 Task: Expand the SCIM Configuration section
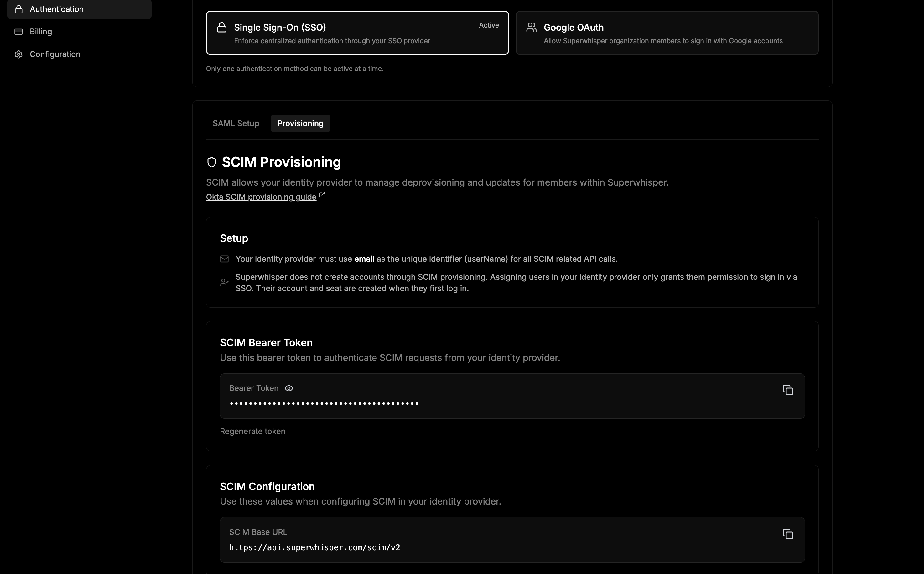(267, 486)
